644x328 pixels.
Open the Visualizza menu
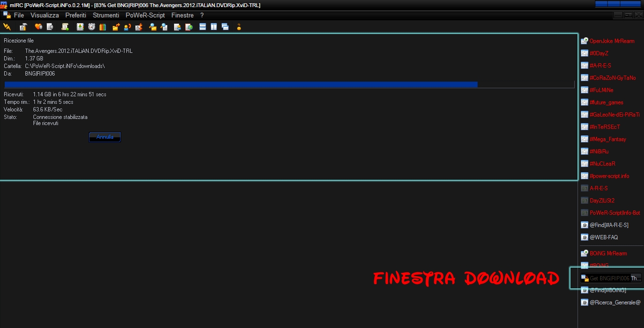(45, 15)
